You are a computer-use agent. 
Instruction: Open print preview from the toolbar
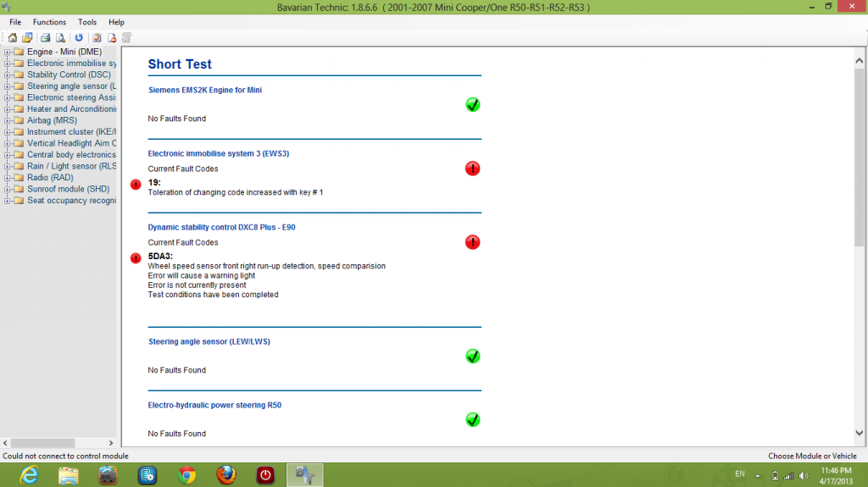[x=60, y=37]
